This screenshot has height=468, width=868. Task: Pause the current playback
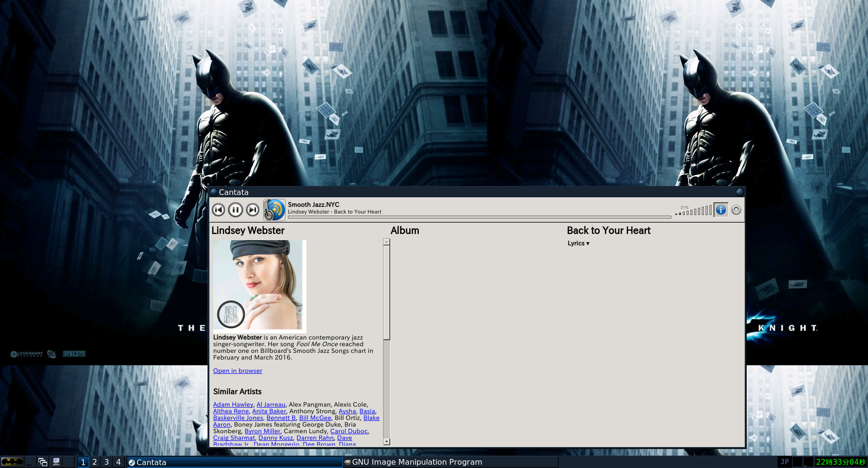(x=236, y=210)
